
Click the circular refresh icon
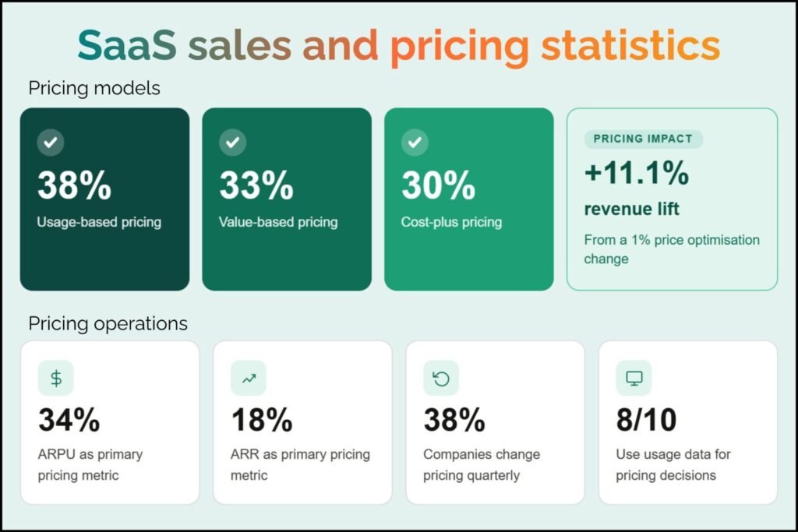(441, 379)
